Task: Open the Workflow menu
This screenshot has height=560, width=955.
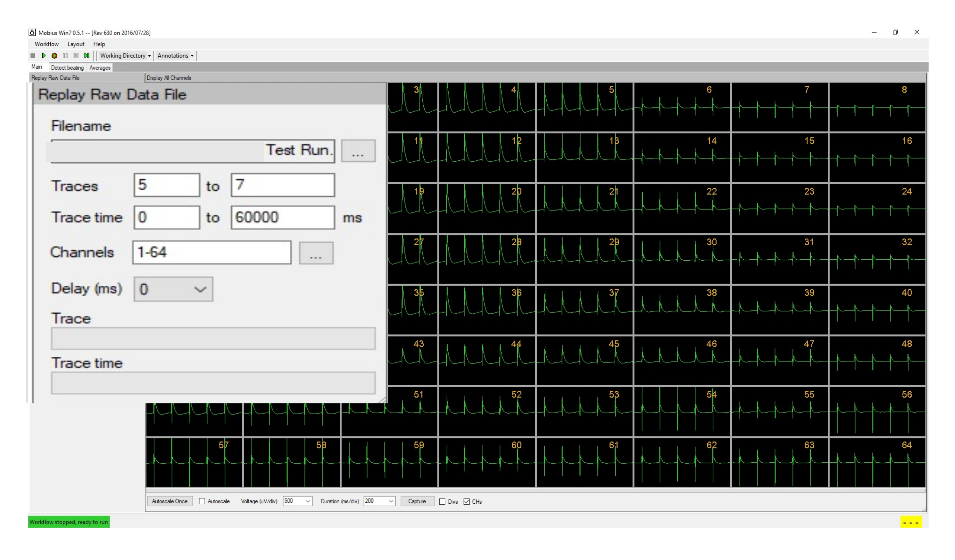Action: (x=46, y=44)
